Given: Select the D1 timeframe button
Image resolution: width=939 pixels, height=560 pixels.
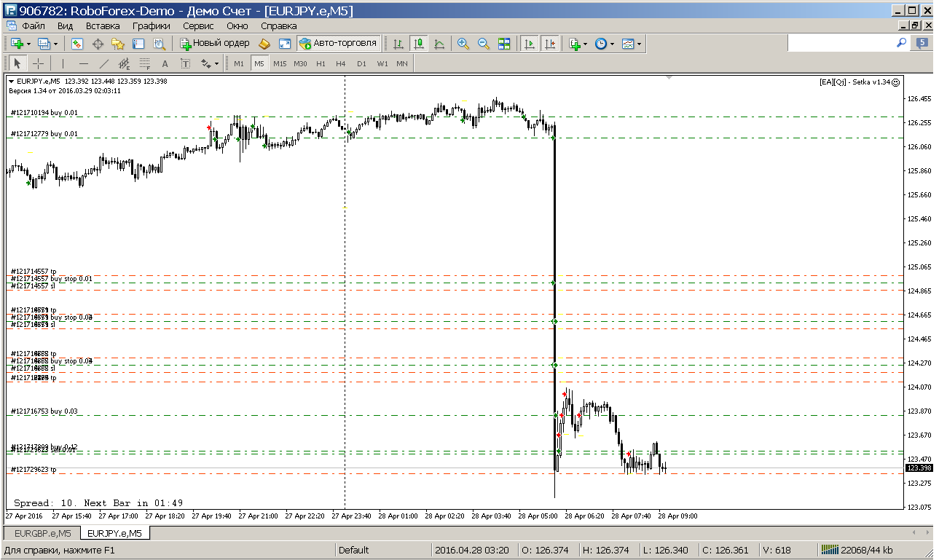Looking at the screenshot, I should coord(361,64).
